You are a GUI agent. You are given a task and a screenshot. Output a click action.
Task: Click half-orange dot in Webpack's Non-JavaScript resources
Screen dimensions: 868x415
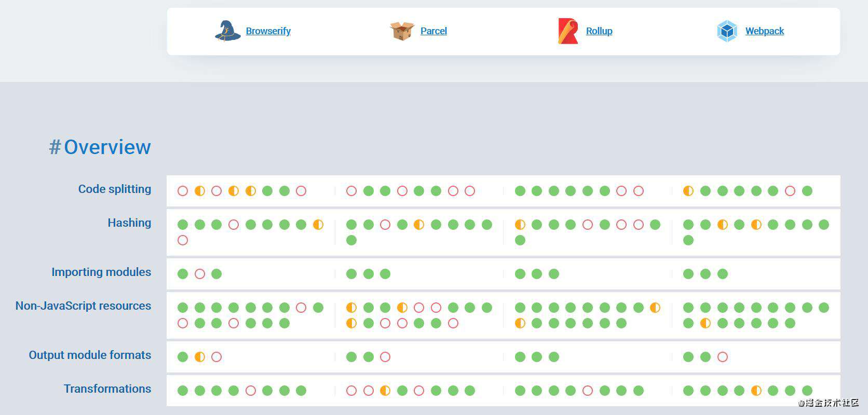coord(706,323)
